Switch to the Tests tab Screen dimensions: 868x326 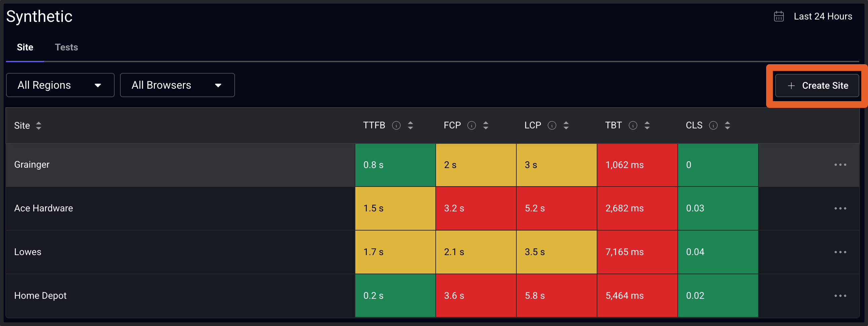pyautogui.click(x=66, y=47)
